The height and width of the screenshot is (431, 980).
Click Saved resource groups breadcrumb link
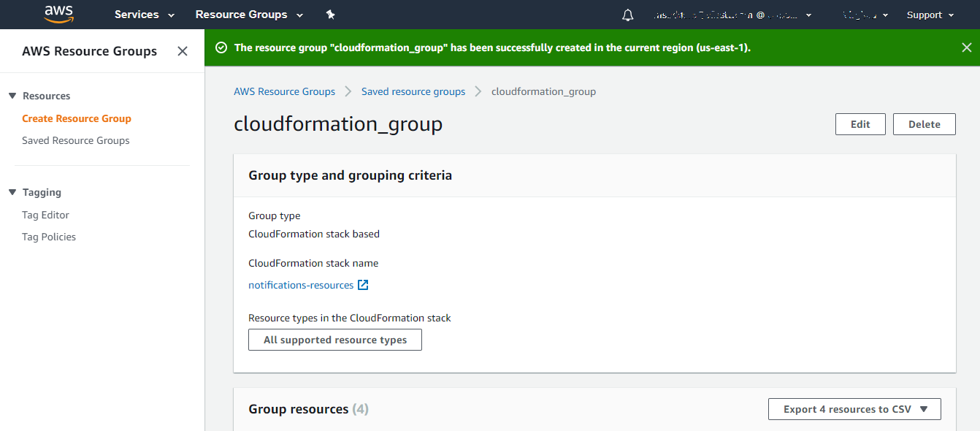coord(413,91)
